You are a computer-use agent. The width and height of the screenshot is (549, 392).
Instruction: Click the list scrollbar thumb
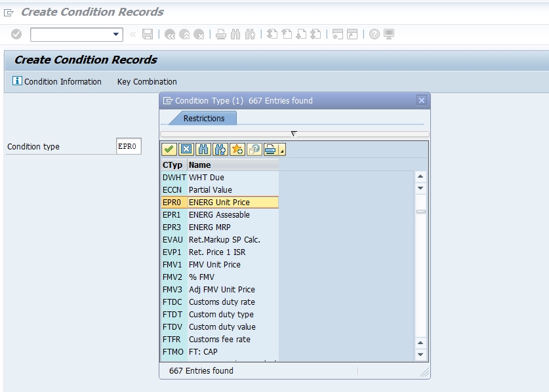point(421,211)
